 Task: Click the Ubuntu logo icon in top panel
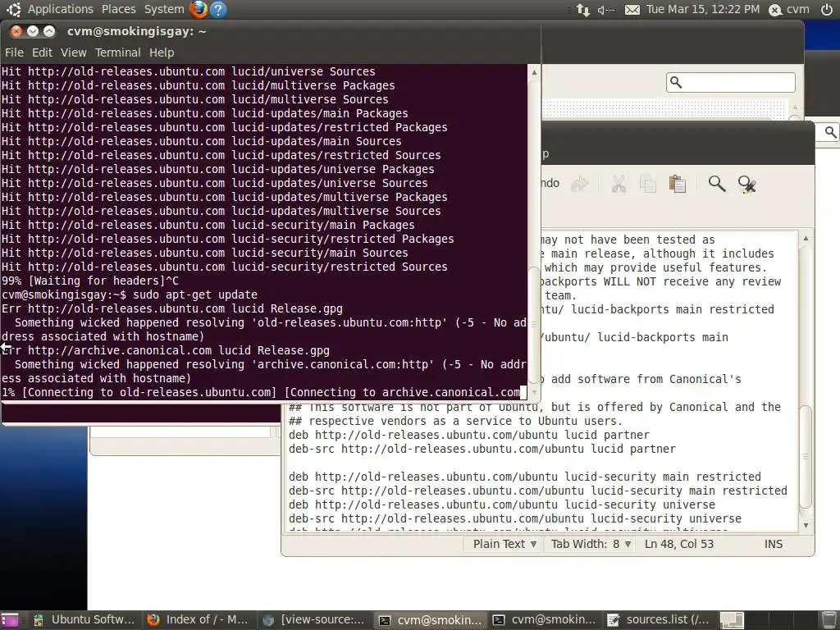pyautogui.click(x=13, y=9)
